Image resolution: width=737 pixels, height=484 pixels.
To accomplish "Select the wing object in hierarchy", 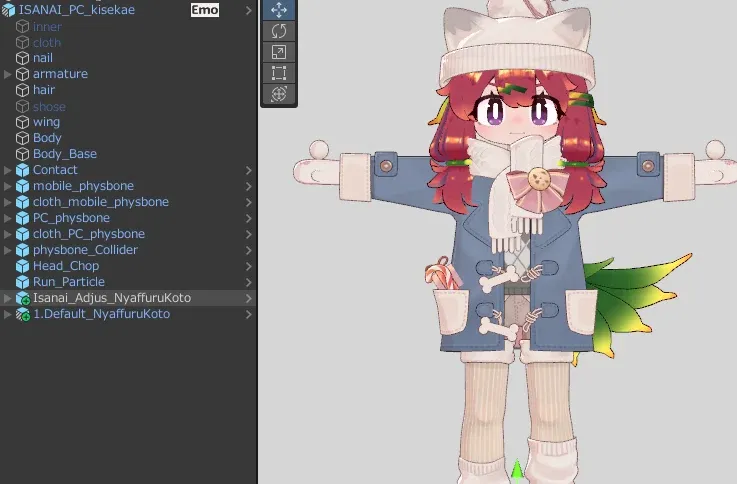I will pyautogui.click(x=46, y=122).
